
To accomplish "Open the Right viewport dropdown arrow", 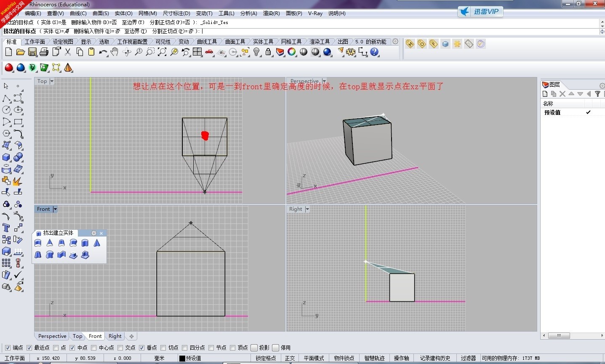I will 307,209.
